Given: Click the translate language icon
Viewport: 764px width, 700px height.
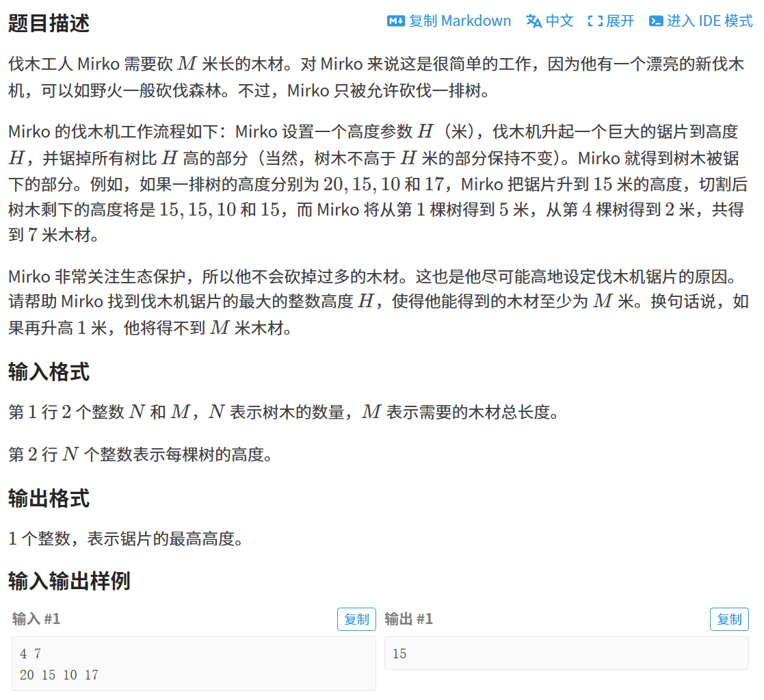Looking at the screenshot, I should [x=534, y=21].
